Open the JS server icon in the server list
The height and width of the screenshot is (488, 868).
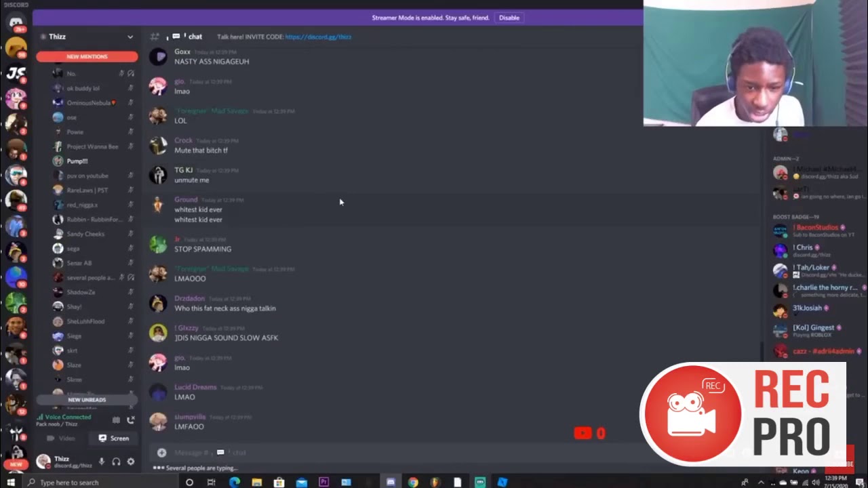pyautogui.click(x=16, y=73)
